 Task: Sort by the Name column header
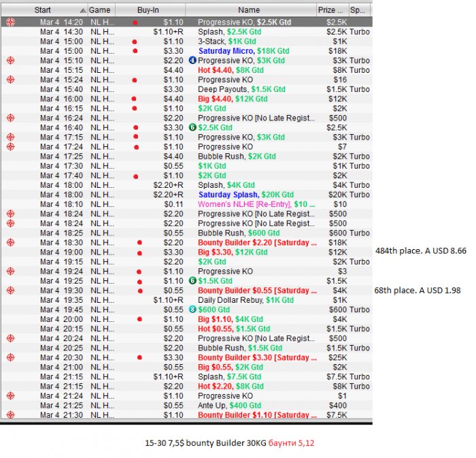coord(251,10)
